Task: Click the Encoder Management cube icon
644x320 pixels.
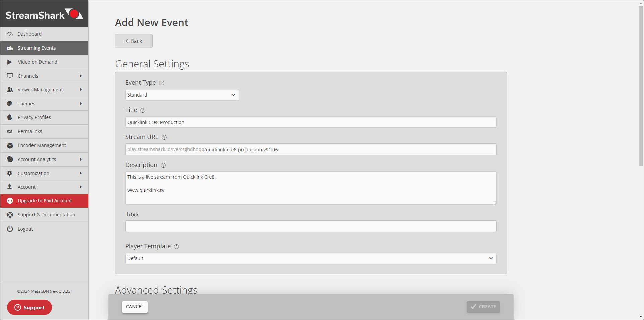Action: click(x=10, y=145)
